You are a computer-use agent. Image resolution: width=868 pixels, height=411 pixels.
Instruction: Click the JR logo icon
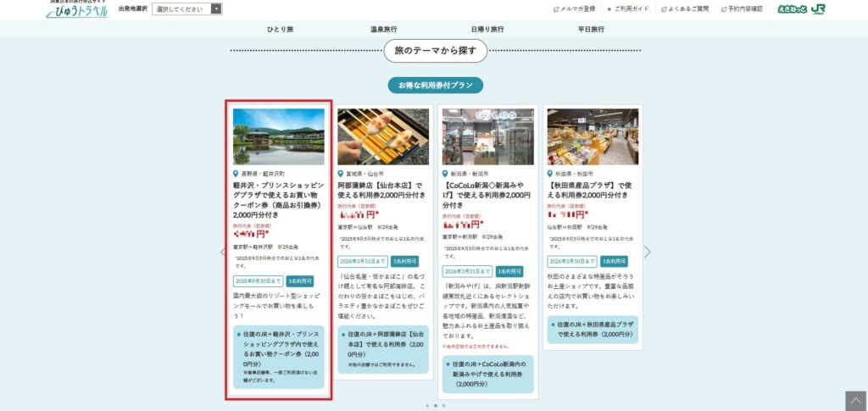818,8
